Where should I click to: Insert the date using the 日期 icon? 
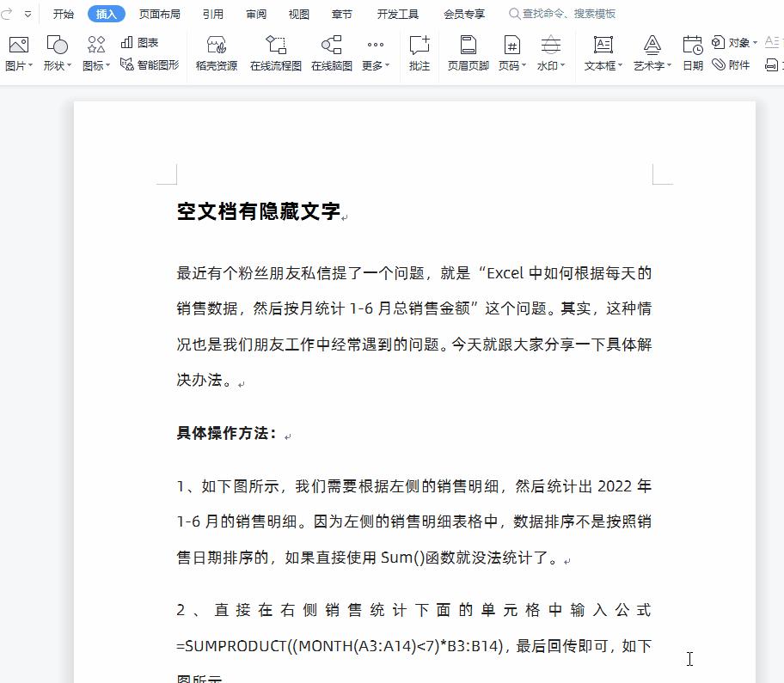[692, 53]
